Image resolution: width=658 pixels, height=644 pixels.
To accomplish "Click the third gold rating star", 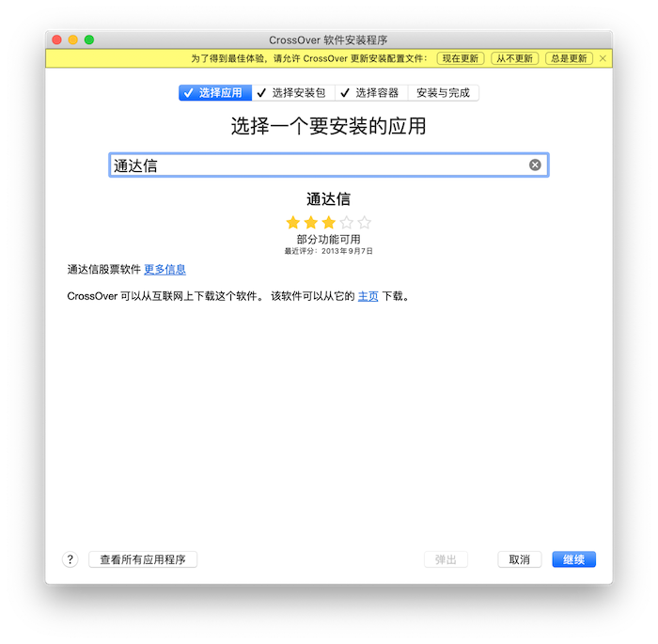I will pyautogui.click(x=328, y=223).
